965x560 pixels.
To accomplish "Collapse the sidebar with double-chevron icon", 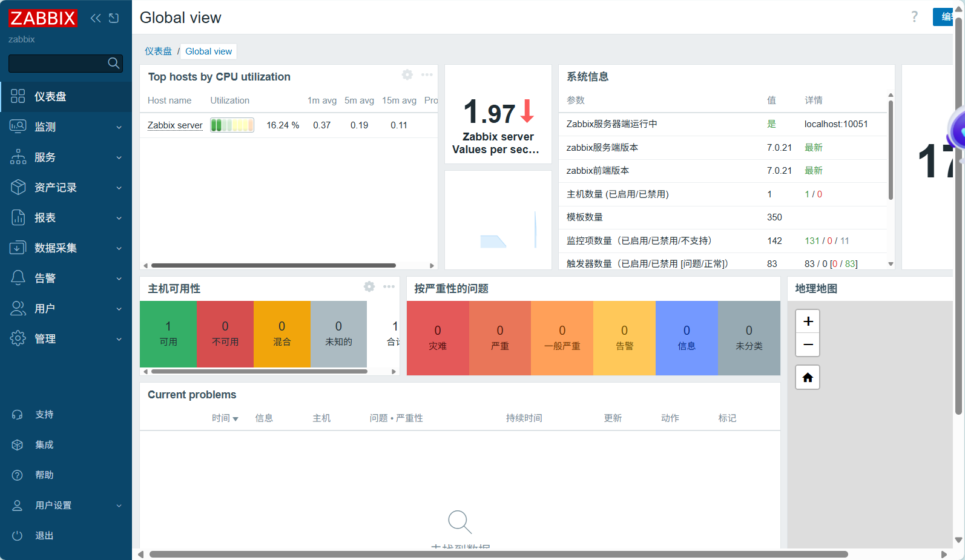I will pos(96,18).
